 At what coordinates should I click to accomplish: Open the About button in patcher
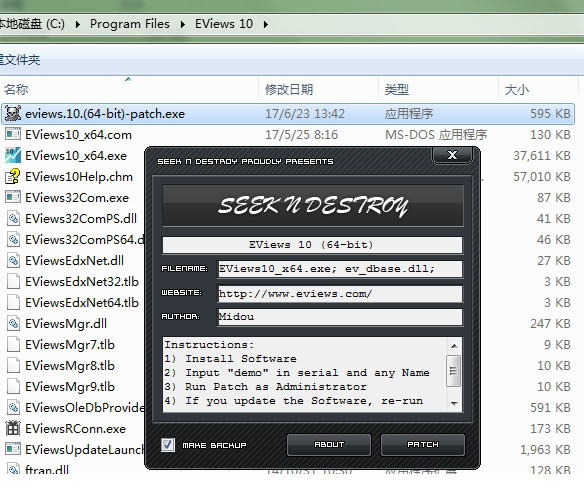tap(329, 444)
